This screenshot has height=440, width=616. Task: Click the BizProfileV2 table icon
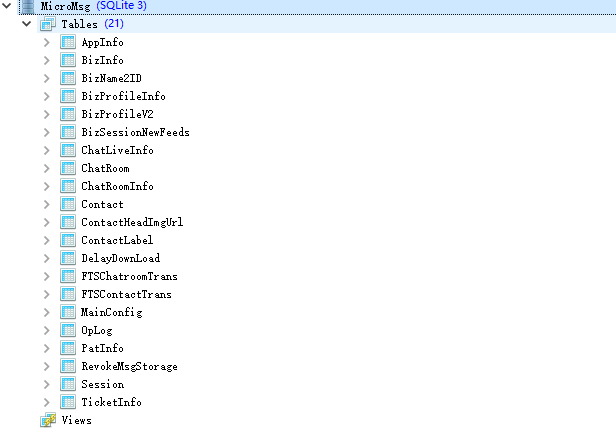68,114
